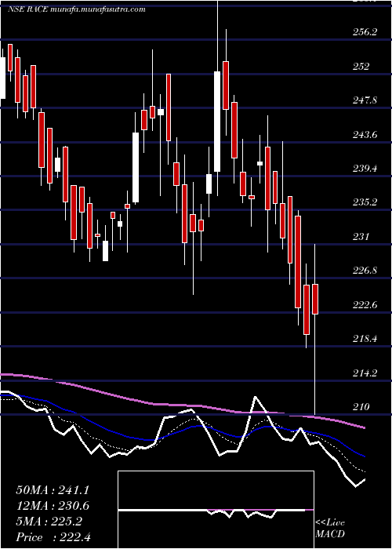The height and width of the screenshot is (549, 392).
Task: Open the MACD indicator inset panel
Action: point(216,510)
